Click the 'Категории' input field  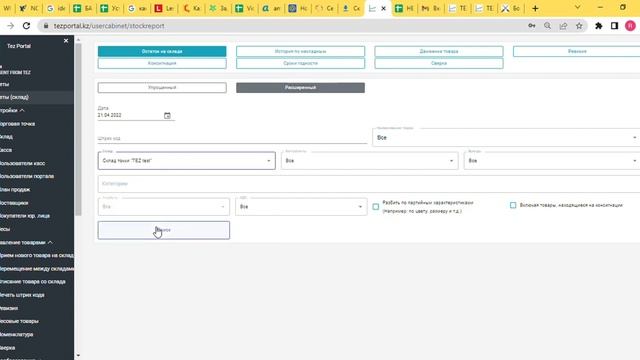click(369, 184)
